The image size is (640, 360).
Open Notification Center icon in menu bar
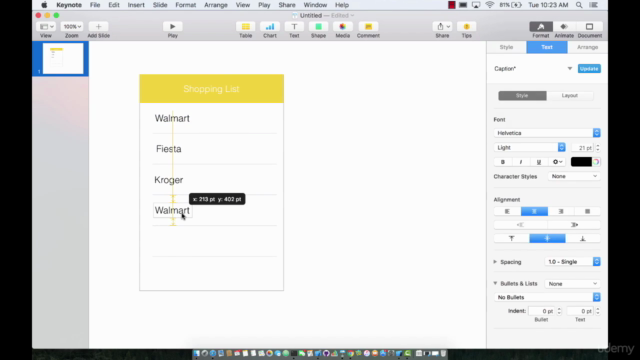click(x=594, y=5)
